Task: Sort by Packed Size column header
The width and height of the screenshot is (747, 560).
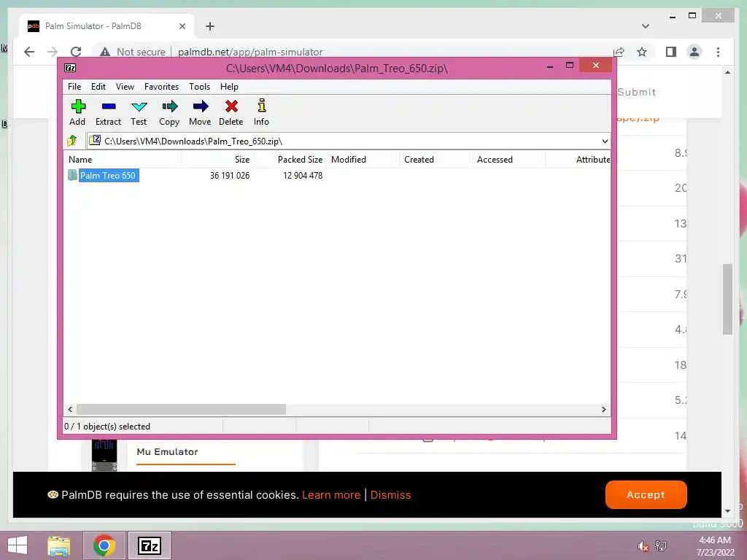Action: [x=290, y=160]
